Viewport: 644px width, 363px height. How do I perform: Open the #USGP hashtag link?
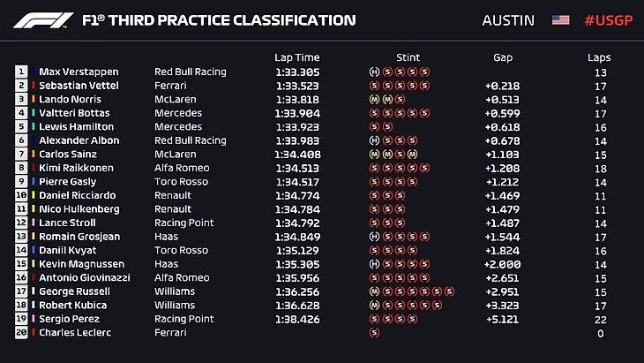click(608, 20)
